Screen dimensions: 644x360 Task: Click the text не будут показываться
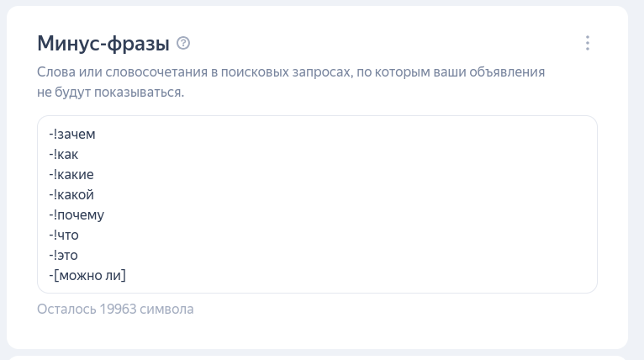[x=110, y=92]
